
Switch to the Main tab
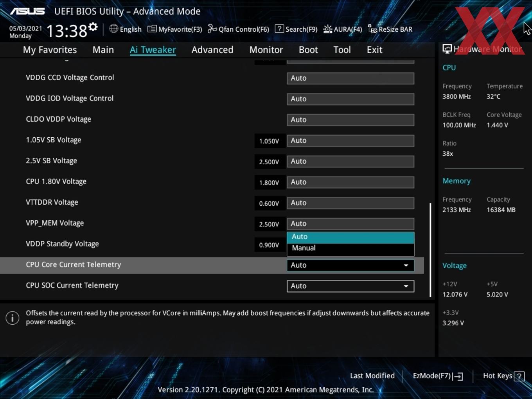click(103, 50)
